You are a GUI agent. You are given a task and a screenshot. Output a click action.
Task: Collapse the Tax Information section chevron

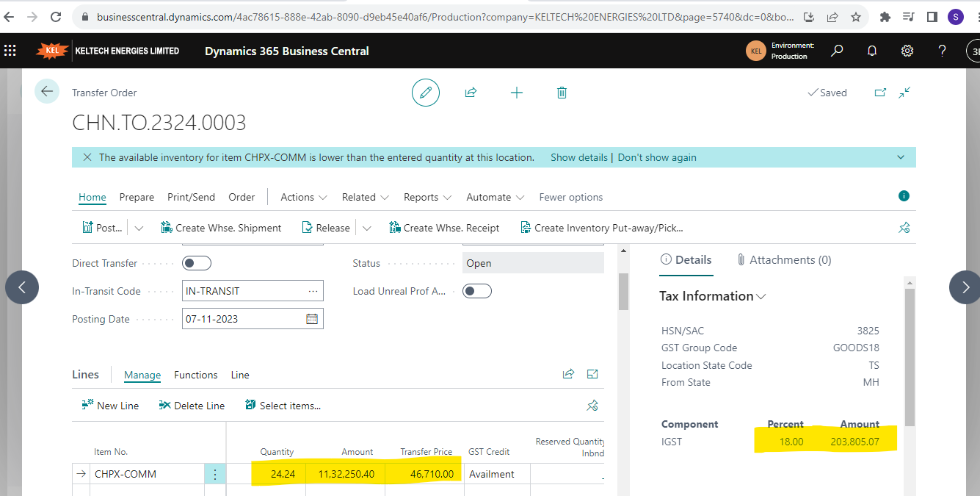761,295
